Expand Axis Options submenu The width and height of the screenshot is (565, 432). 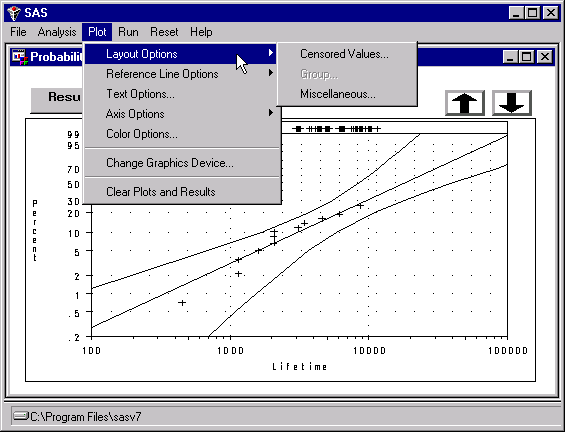(x=181, y=114)
